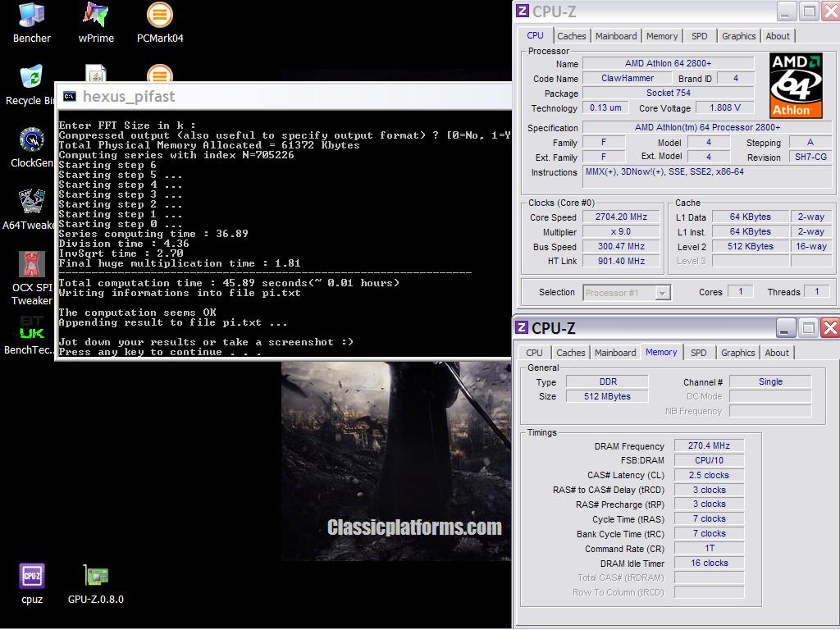Click the 2704.20 MHz core speed value
Screen dimensions: 840x630
tap(621, 217)
